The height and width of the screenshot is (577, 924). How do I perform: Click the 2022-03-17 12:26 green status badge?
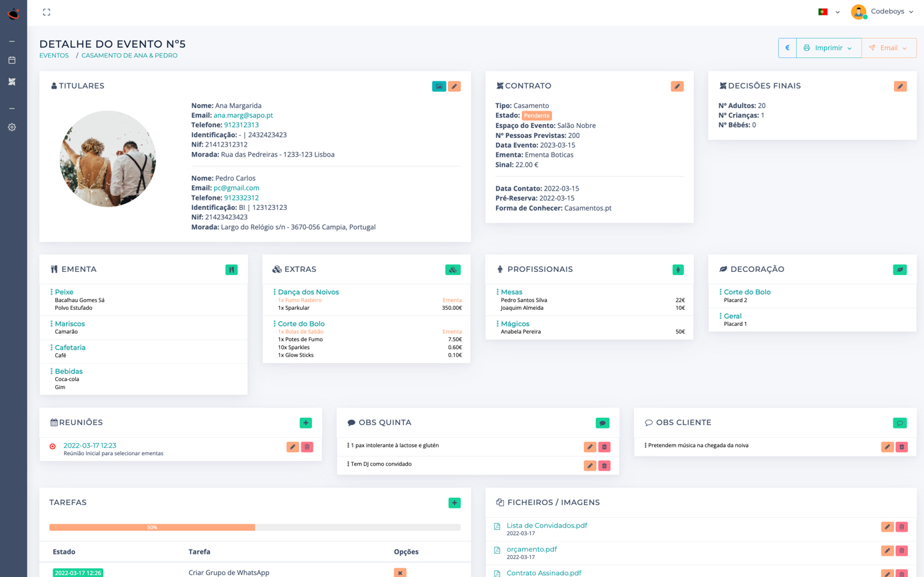[x=78, y=573]
